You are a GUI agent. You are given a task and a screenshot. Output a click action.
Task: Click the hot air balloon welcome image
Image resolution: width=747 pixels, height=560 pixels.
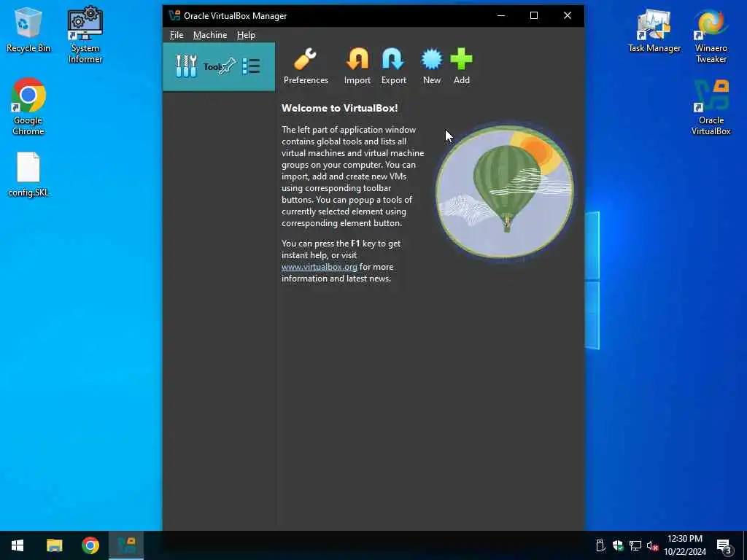505,192
